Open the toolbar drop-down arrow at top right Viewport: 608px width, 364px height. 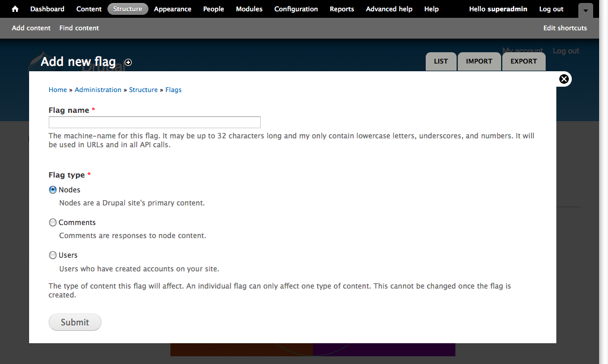click(585, 11)
